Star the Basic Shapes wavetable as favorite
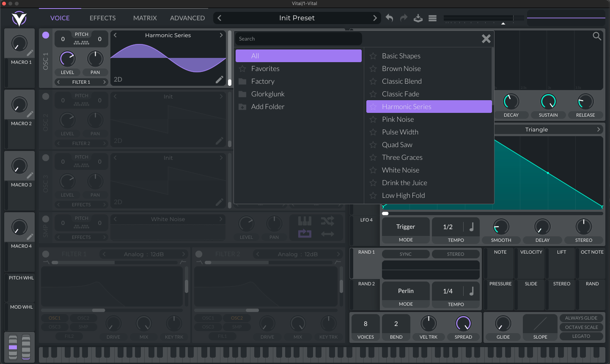 [373, 56]
